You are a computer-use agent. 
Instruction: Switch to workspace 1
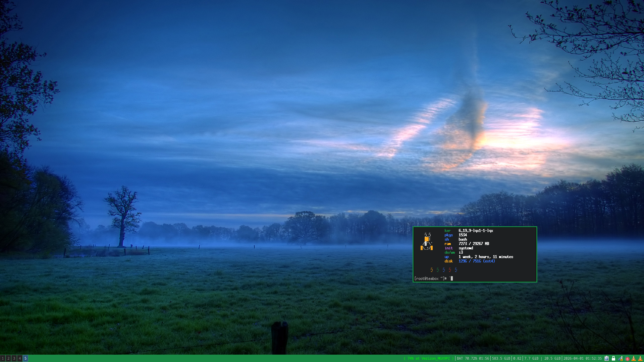click(3, 358)
